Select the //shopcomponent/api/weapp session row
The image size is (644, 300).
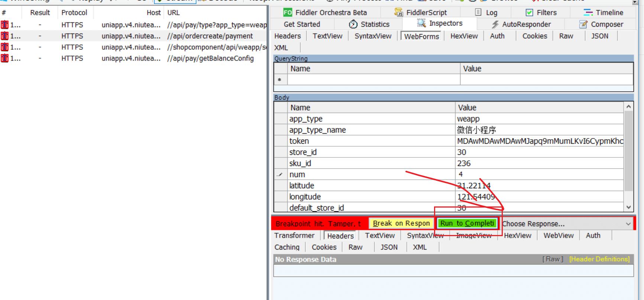[134, 47]
